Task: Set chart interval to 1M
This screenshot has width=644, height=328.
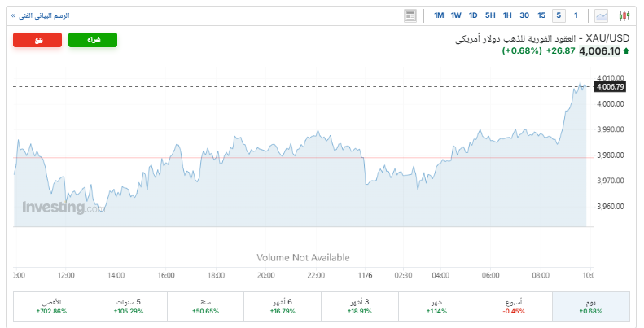Action: 439,15
